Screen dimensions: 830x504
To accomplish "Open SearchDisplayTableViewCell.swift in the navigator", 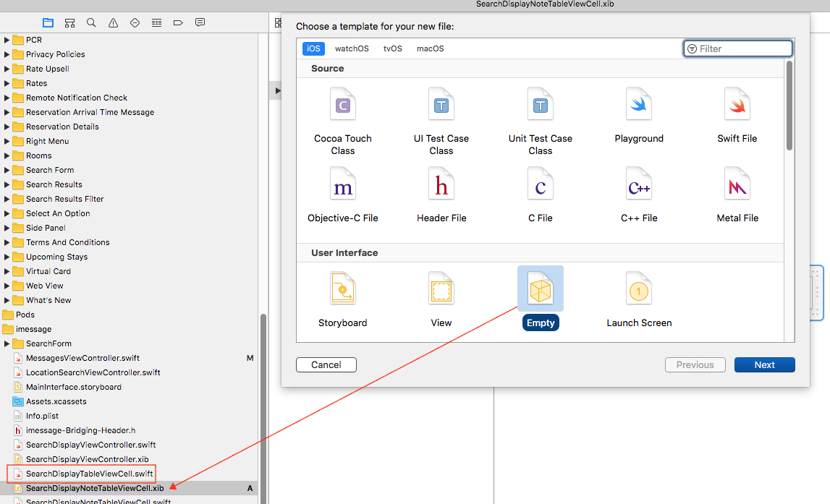I will tap(89, 474).
